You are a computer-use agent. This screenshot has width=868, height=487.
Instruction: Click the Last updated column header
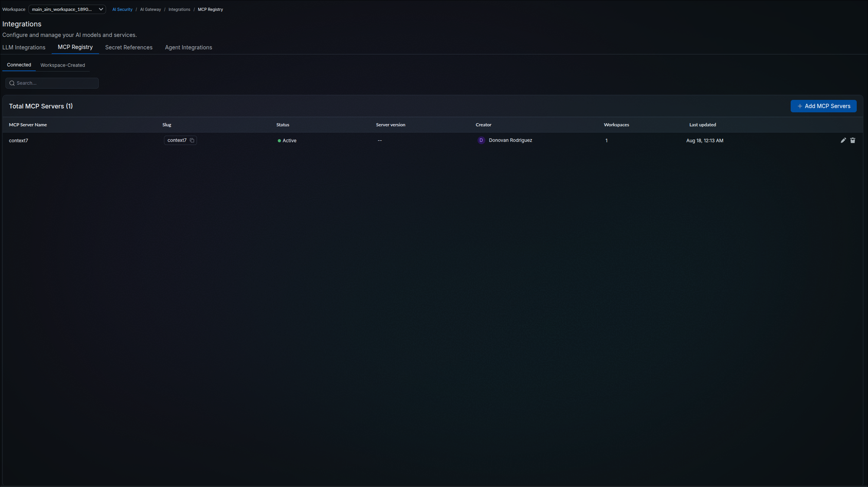(x=703, y=125)
